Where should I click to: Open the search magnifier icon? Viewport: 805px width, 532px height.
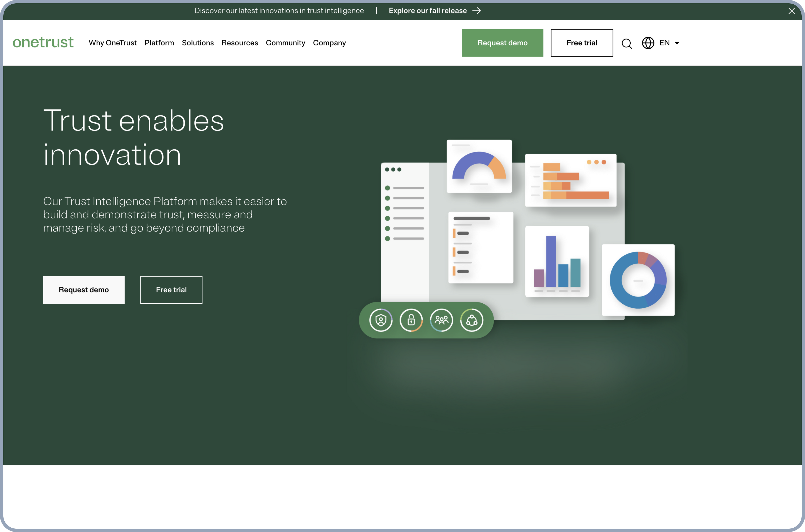pos(626,43)
